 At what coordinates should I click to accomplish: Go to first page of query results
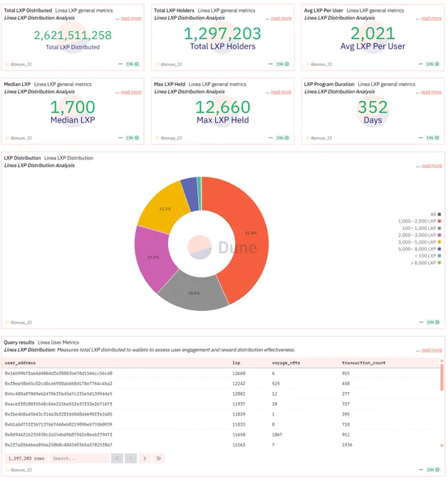click(117, 458)
